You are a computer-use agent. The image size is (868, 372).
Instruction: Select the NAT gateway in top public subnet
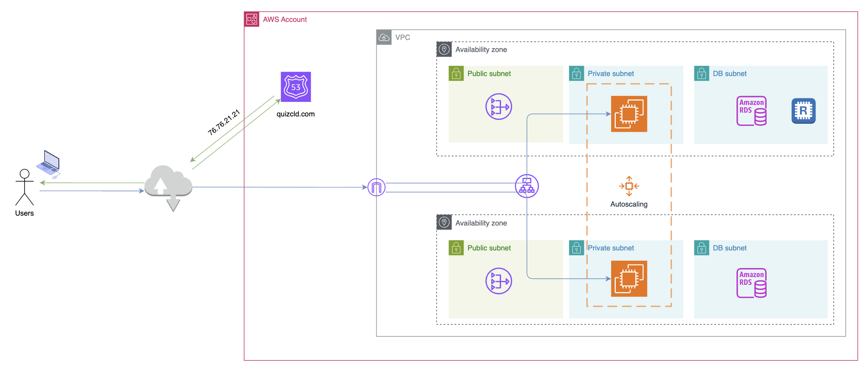(x=498, y=107)
